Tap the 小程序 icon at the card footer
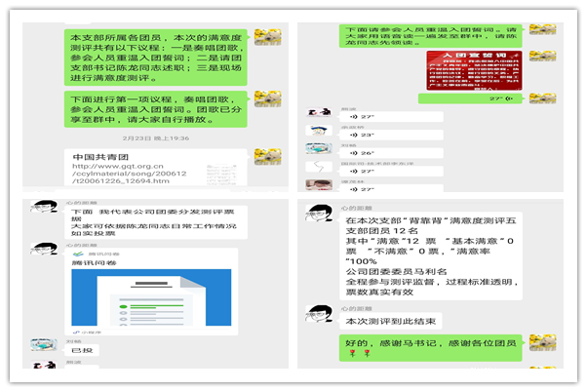The height and width of the screenshot is (392, 587). click(x=76, y=333)
